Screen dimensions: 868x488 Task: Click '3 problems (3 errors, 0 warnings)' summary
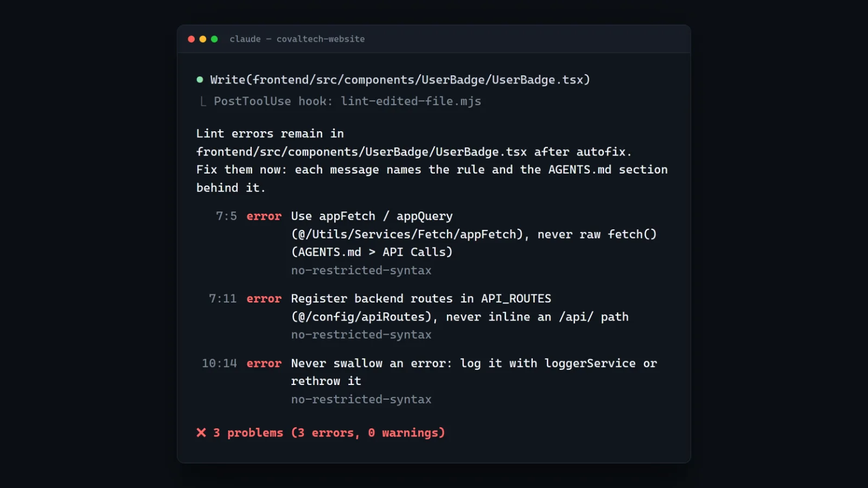pyautogui.click(x=329, y=433)
